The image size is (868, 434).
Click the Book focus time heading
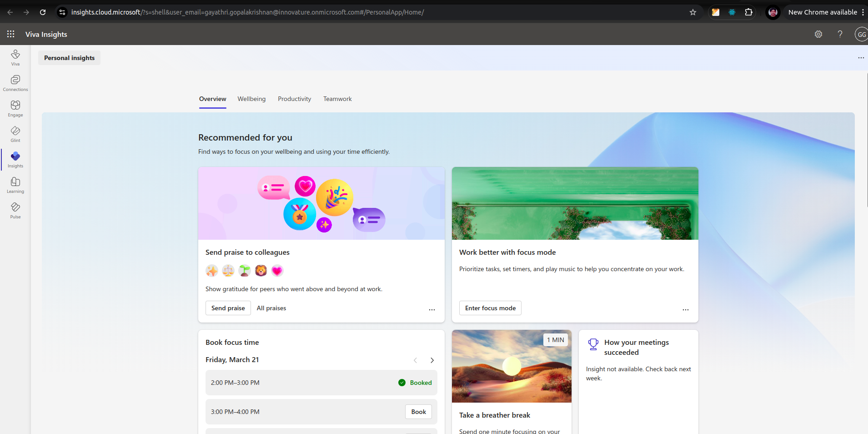click(x=232, y=342)
